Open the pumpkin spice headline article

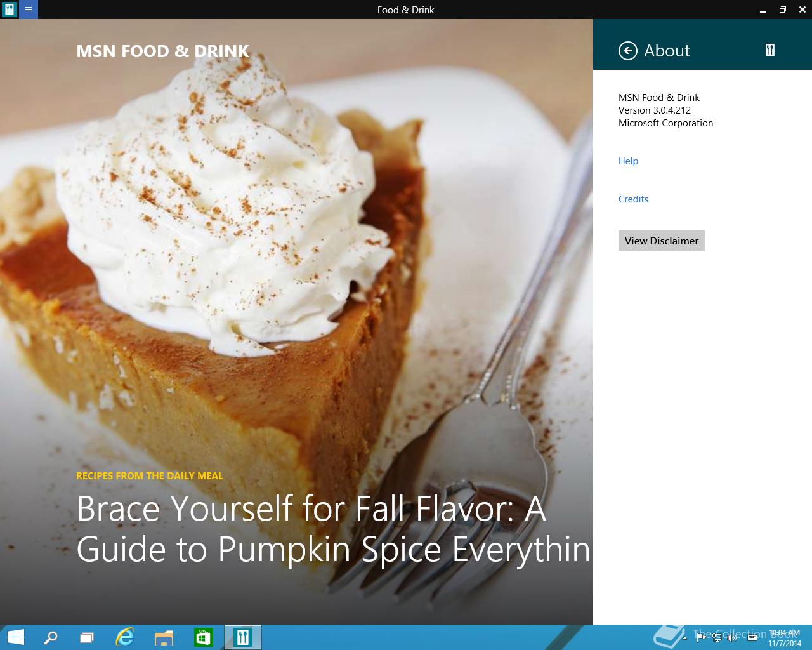click(x=333, y=529)
